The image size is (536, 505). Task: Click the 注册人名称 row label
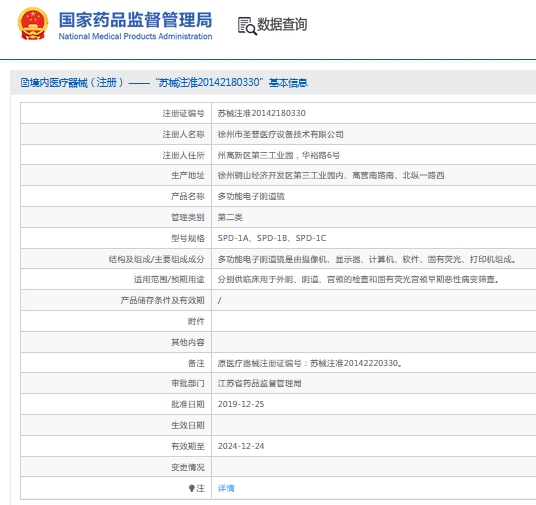[184, 134]
